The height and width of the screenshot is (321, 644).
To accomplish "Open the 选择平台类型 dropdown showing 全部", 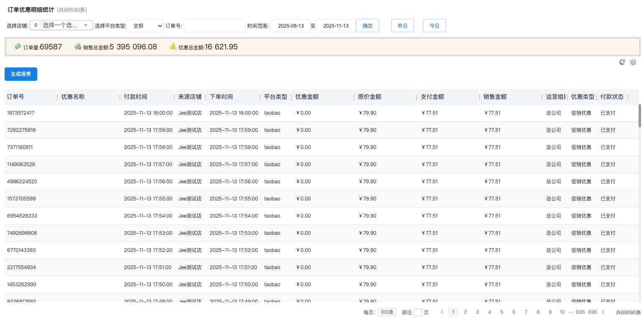I will click(x=145, y=26).
